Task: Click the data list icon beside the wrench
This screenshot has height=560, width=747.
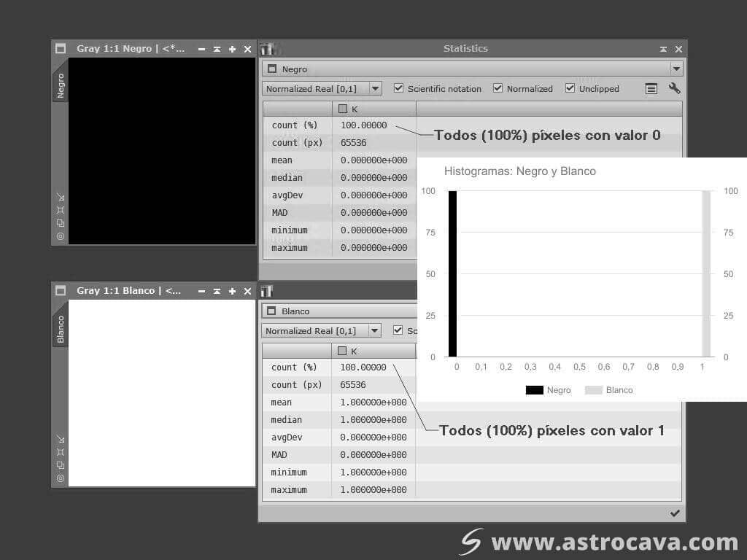Action: pos(651,88)
